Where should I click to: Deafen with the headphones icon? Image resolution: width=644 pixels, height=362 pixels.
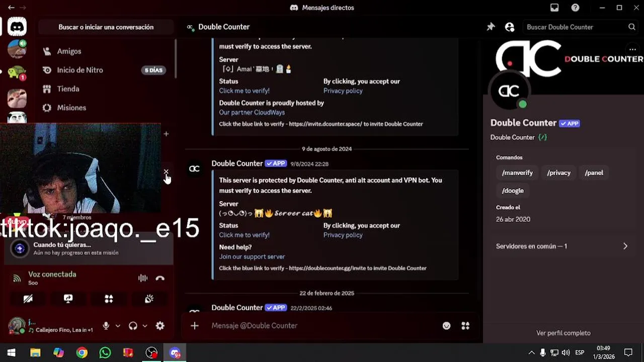tap(133, 326)
